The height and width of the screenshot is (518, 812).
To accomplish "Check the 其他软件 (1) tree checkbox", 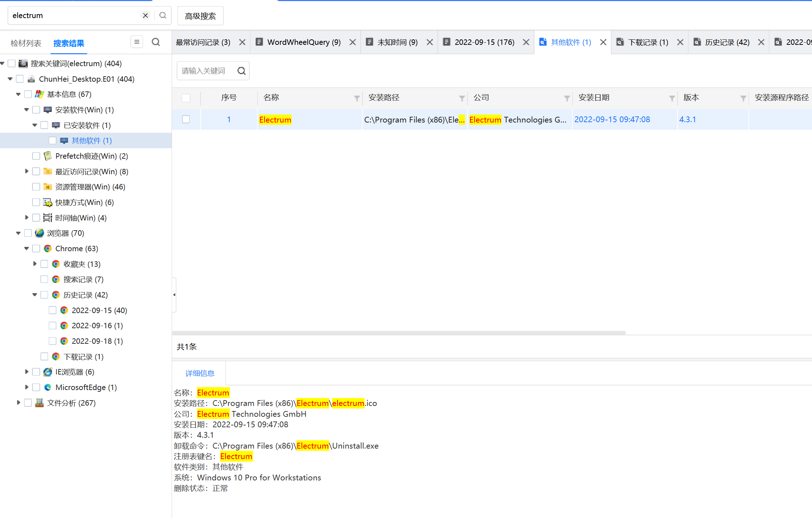I will (52, 141).
